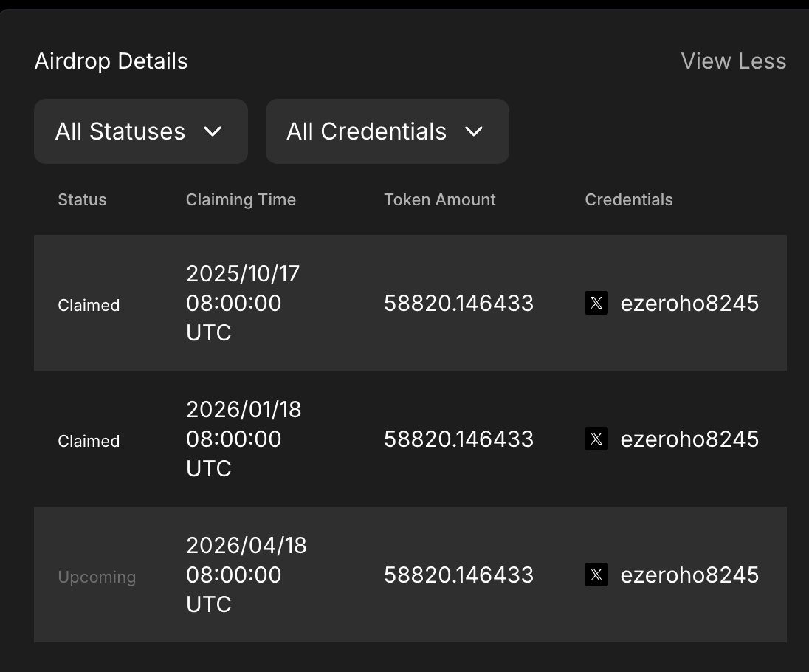
Task: Select ezeroho8245 username in the Upcoming row
Action: (689, 575)
